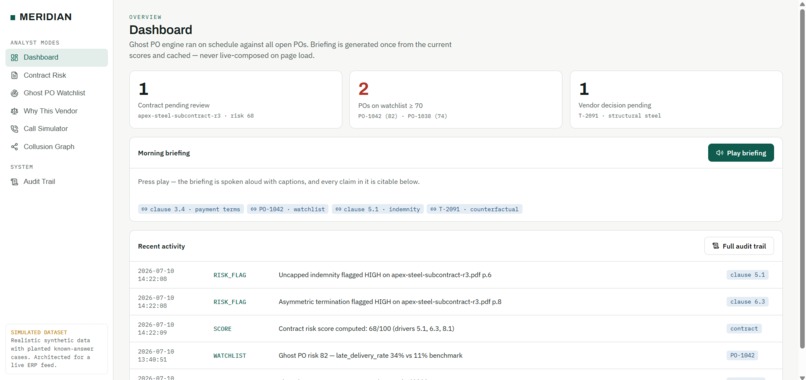Click the Call Simulator phone icon

14,129
